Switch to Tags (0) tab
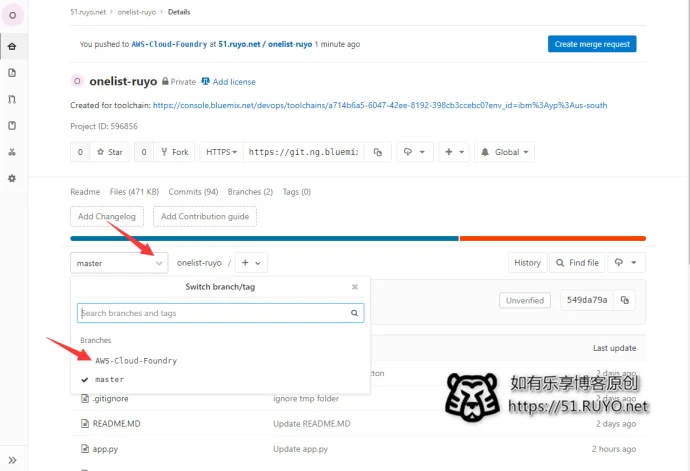The height and width of the screenshot is (471, 690). click(x=297, y=192)
